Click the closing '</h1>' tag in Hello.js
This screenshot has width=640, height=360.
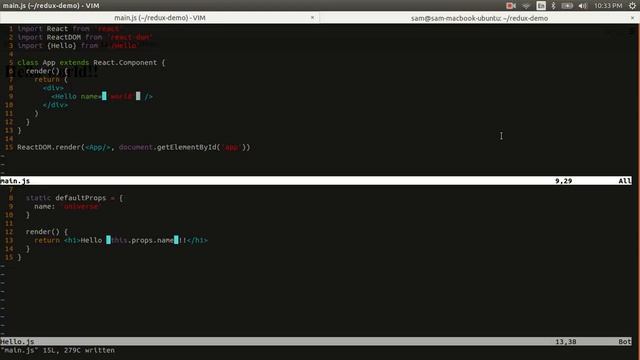(197, 240)
